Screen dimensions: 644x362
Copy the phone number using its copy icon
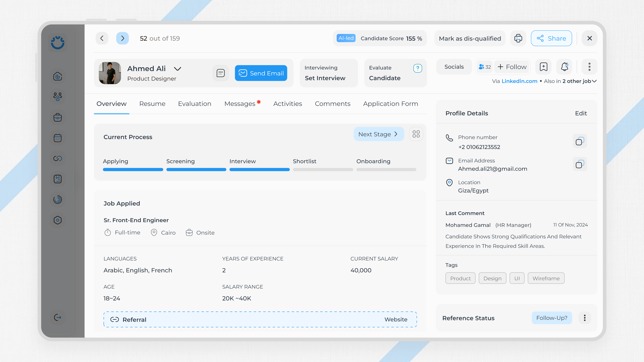580,141
